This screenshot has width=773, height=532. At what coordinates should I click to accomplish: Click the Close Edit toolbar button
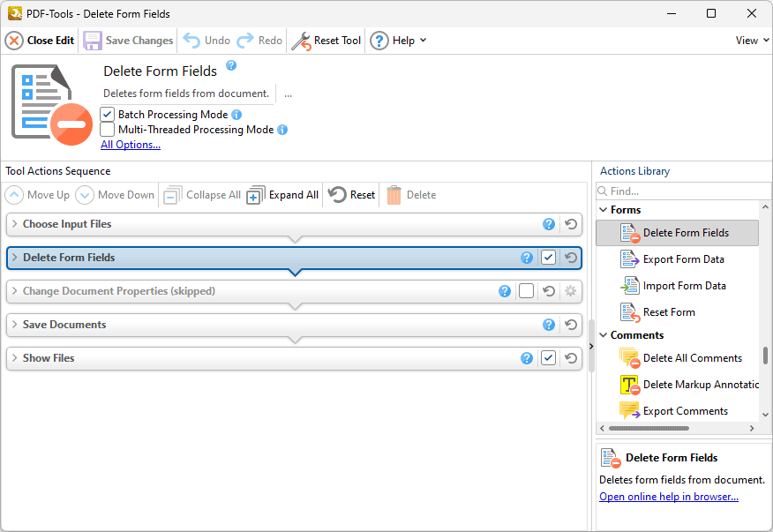(x=40, y=41)
